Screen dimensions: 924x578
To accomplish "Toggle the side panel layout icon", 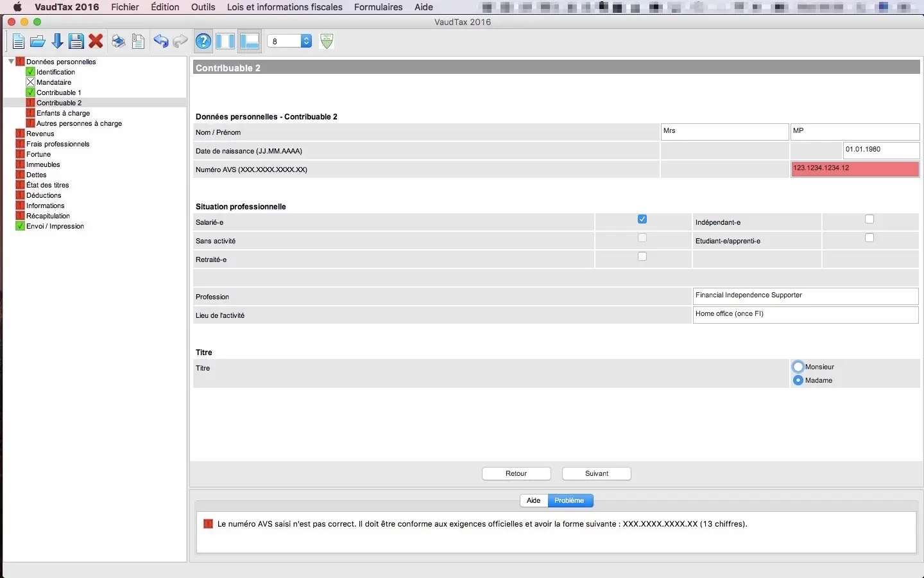I will click(225, 42).
